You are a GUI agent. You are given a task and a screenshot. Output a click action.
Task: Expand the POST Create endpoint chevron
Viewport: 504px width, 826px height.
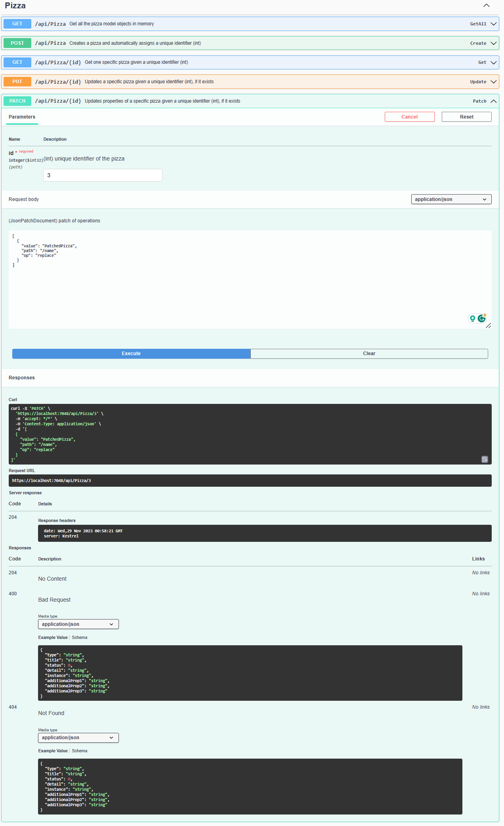[x=493, y=43]
